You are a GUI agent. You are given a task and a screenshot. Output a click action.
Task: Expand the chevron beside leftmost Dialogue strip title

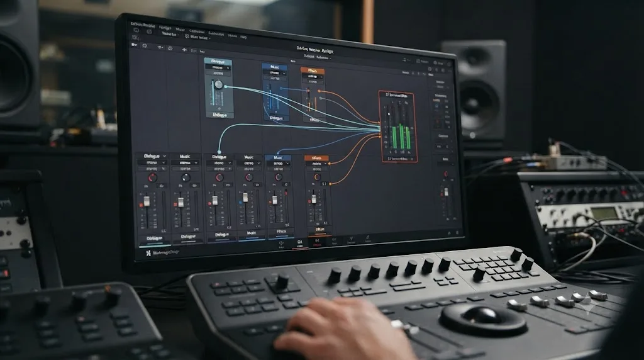coord(164,156)
